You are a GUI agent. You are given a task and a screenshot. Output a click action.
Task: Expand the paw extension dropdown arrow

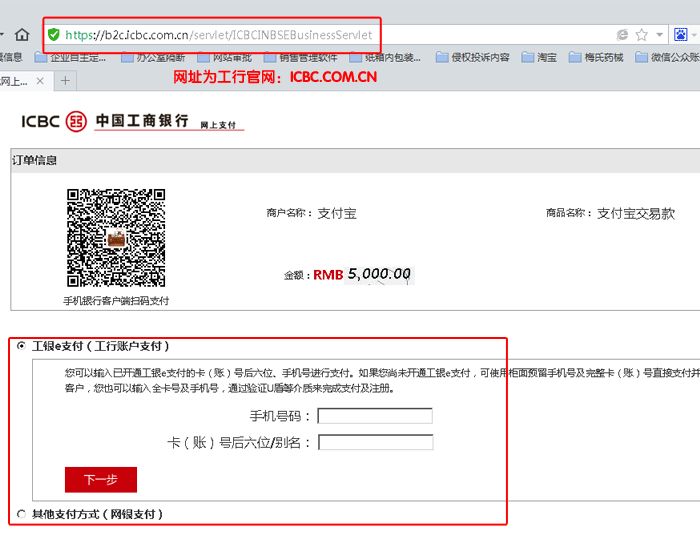694,34
